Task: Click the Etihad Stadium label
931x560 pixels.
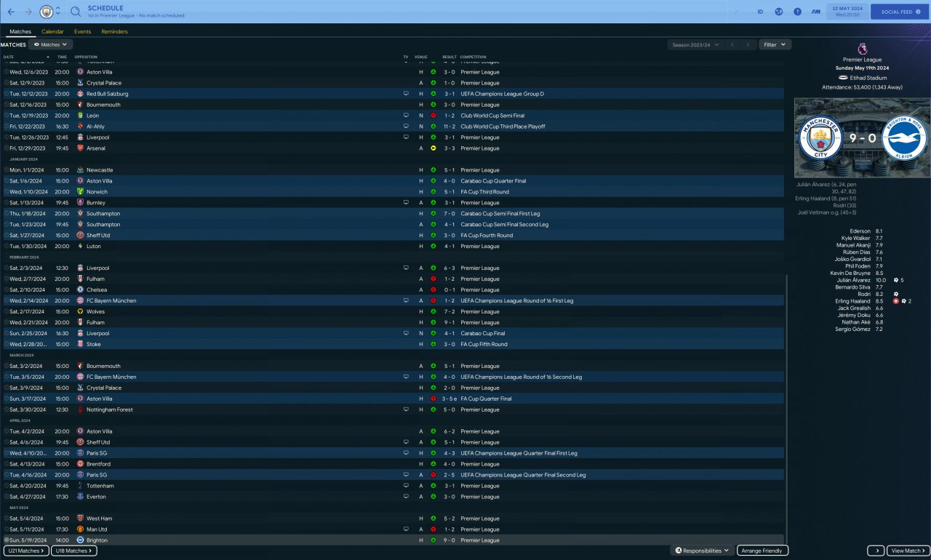Action: (866, 77)
